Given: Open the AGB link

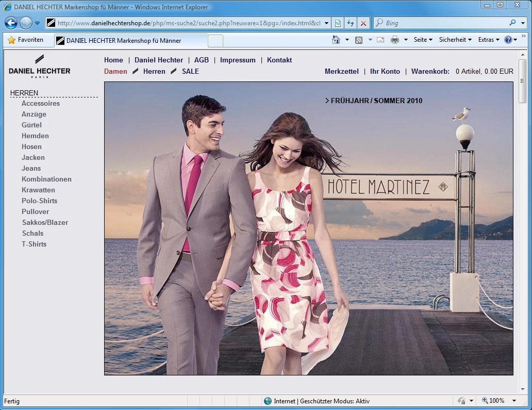Looking at the screenshot, I should click(202, 60).
